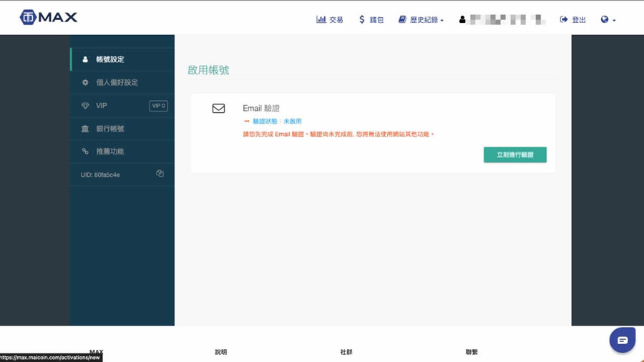
Task: Click the VIP 0 badge
Action: pos(158,106)
